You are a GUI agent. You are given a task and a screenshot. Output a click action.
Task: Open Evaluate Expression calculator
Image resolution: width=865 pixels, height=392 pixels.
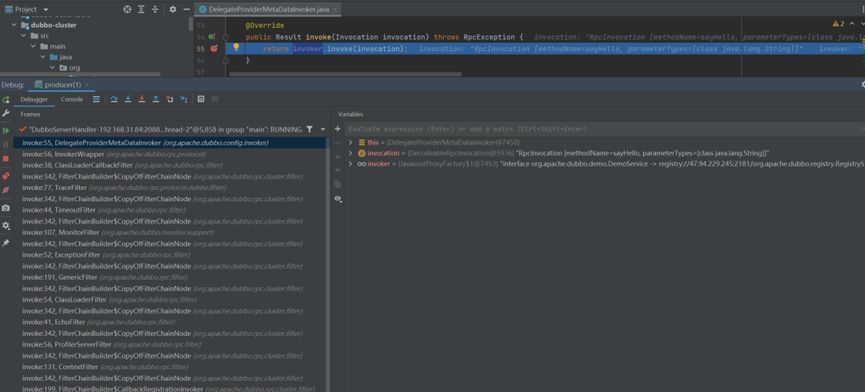[x=201, y=99]
